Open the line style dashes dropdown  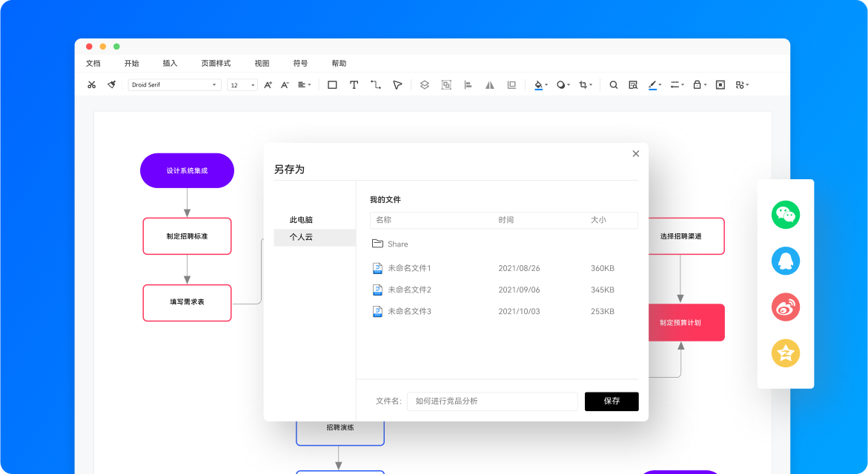coord(677,84)
